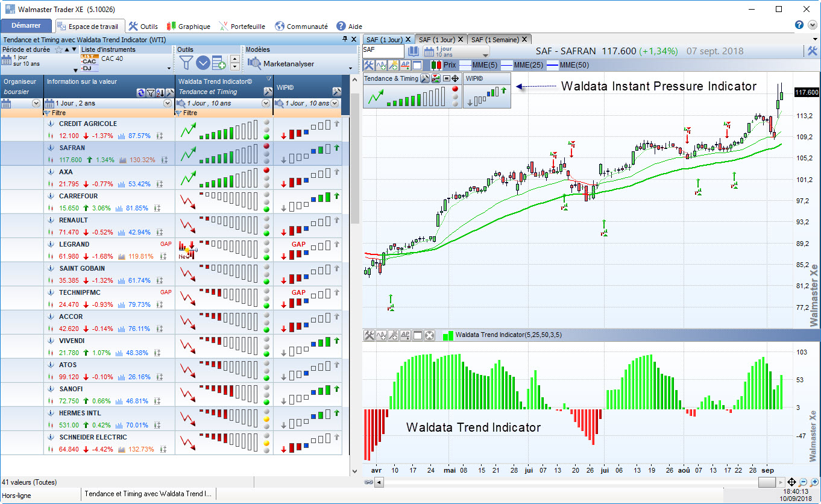Click the SAF symbol input field
This screenshot has width=821, height=504.
[x=383, y=51]
